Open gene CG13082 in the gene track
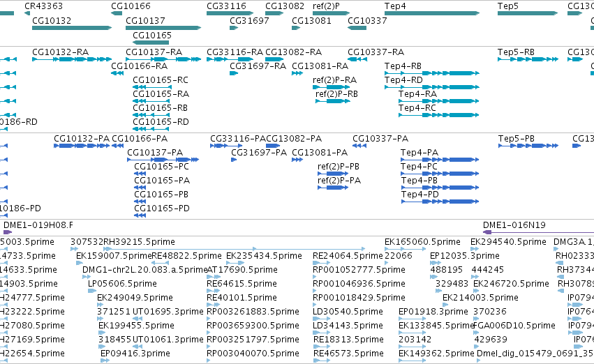This screenshot has width=594, height=364. point(285,6)
